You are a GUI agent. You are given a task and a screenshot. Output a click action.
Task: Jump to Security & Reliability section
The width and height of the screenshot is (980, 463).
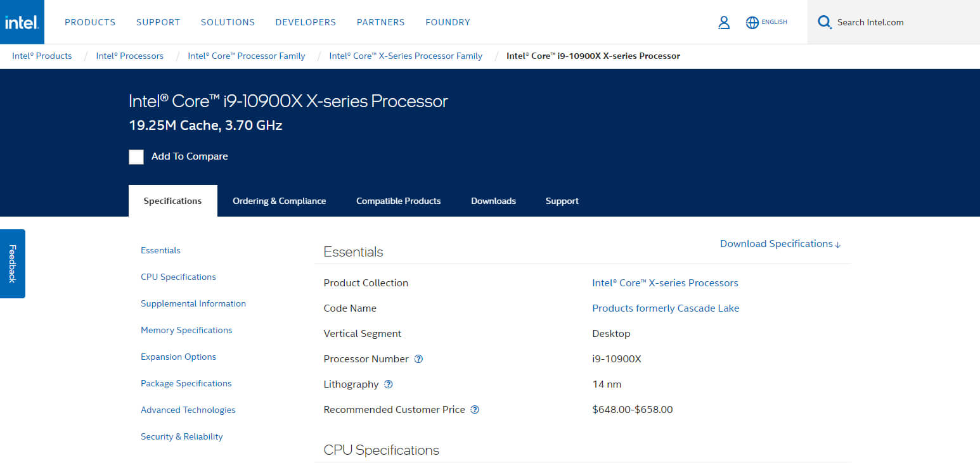181,436
